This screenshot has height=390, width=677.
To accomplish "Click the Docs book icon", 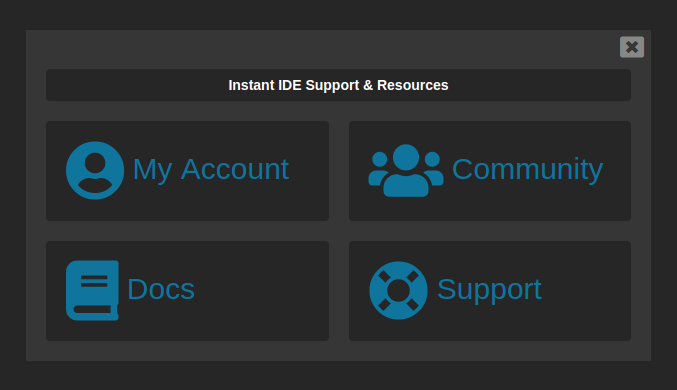I will click(x=92, y=290).
